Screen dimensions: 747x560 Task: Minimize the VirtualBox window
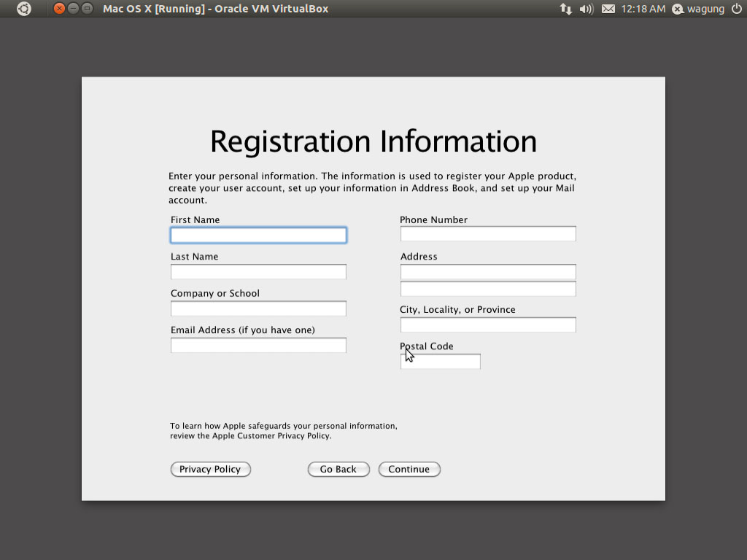(73, 9)
